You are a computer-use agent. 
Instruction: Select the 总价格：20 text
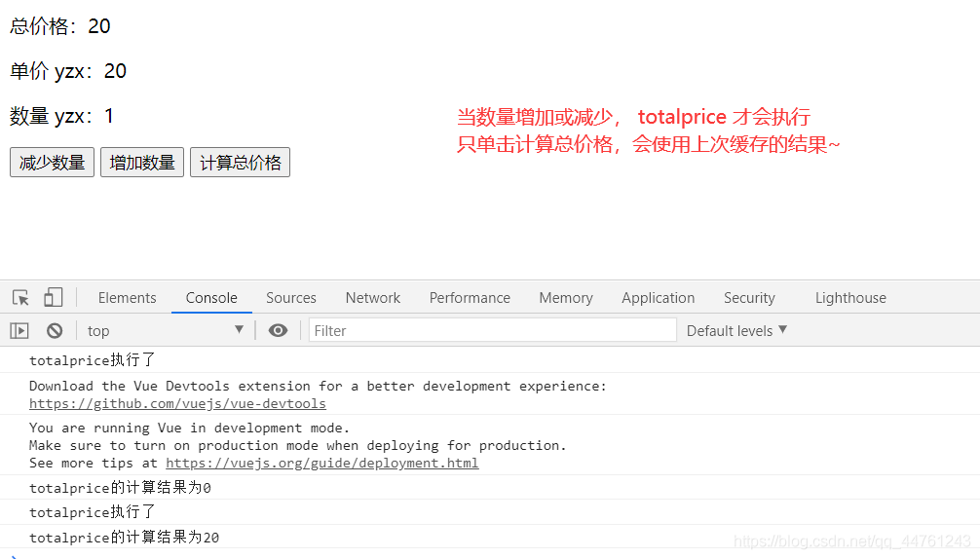60,26
